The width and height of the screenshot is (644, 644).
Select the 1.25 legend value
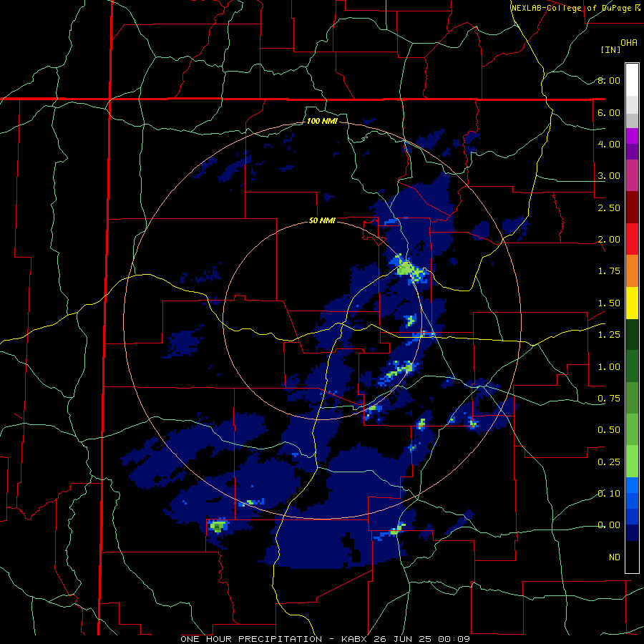(609, 335)
